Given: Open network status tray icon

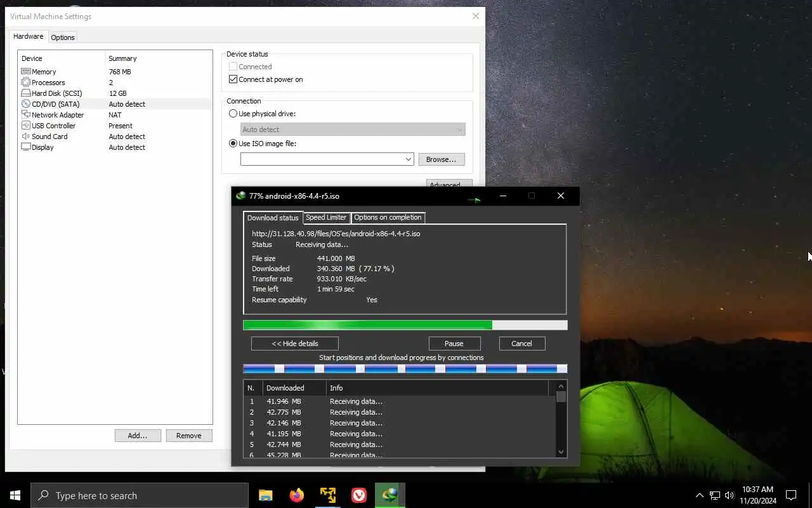Looking at the screenshot, I should [x=715, y=495].
